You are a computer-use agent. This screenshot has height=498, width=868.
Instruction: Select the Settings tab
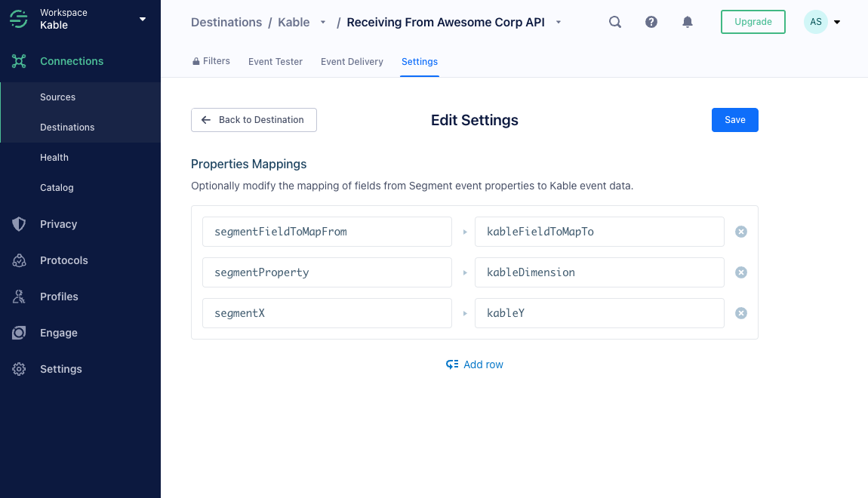419,61
